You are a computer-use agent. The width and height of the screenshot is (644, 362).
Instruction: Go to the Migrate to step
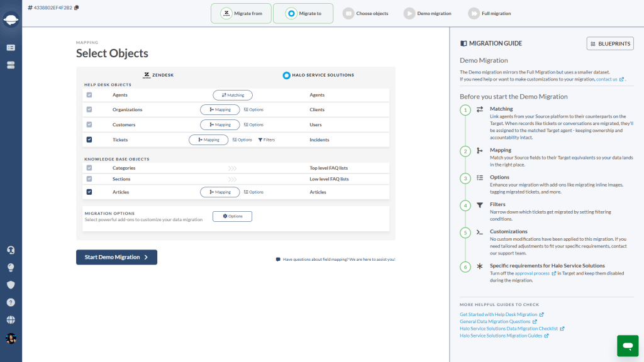click(303, 14)
